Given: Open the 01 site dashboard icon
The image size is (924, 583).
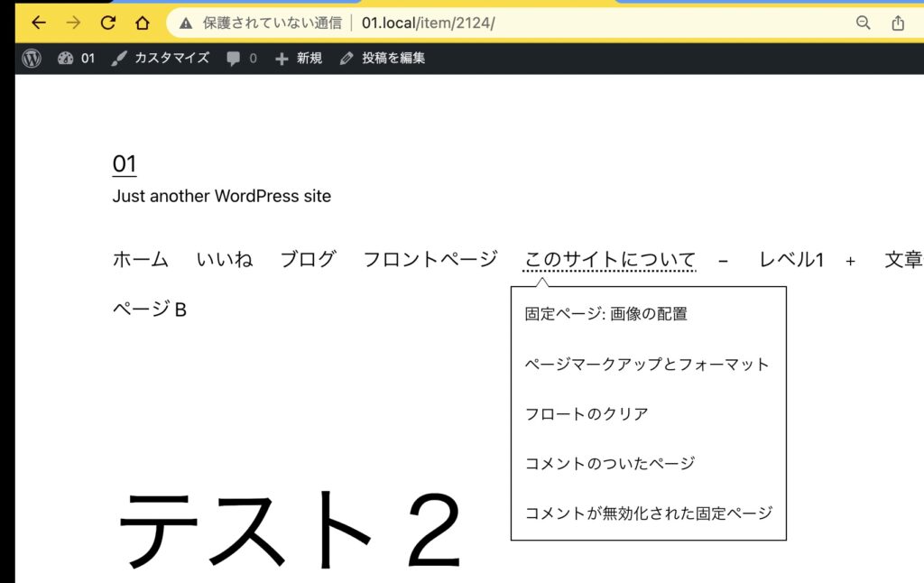Looking at the screenshot, I should coord(65,59).
